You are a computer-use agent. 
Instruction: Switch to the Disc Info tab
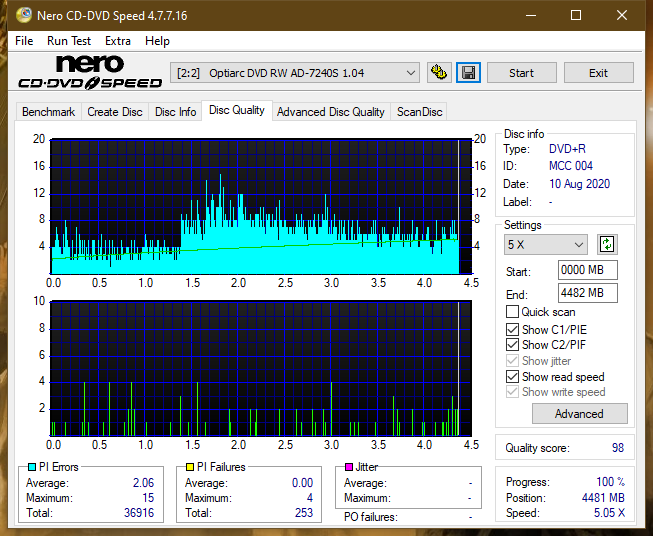(x=175, y=112)
